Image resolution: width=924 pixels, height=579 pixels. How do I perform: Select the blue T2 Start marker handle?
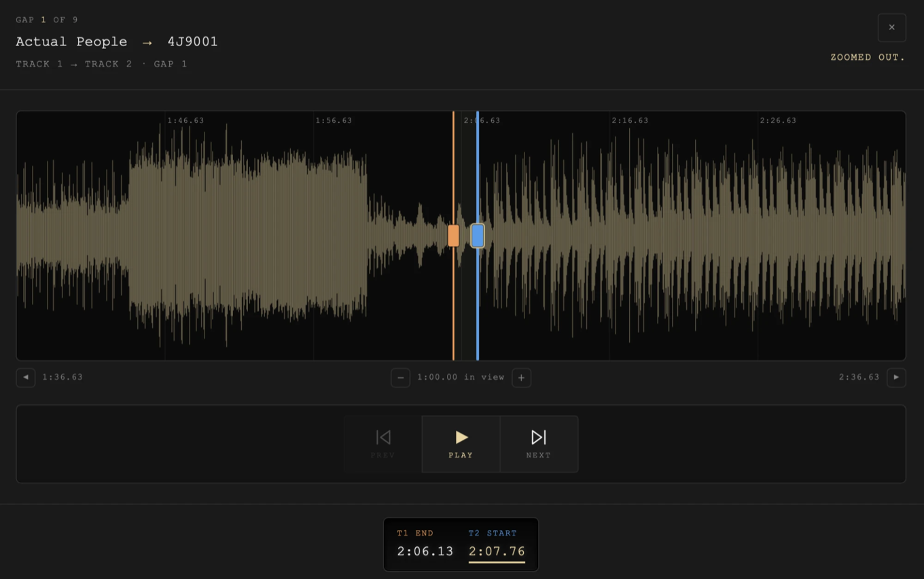click(478, 236)
